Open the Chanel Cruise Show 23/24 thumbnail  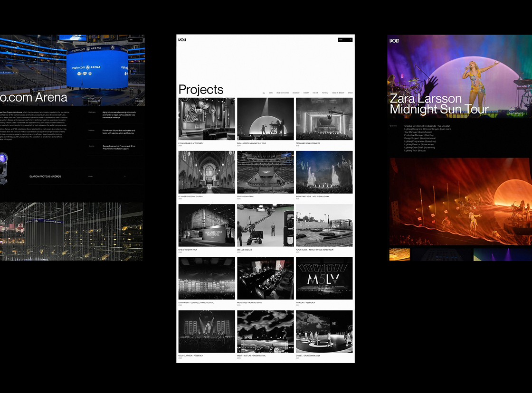click(324, 332)
